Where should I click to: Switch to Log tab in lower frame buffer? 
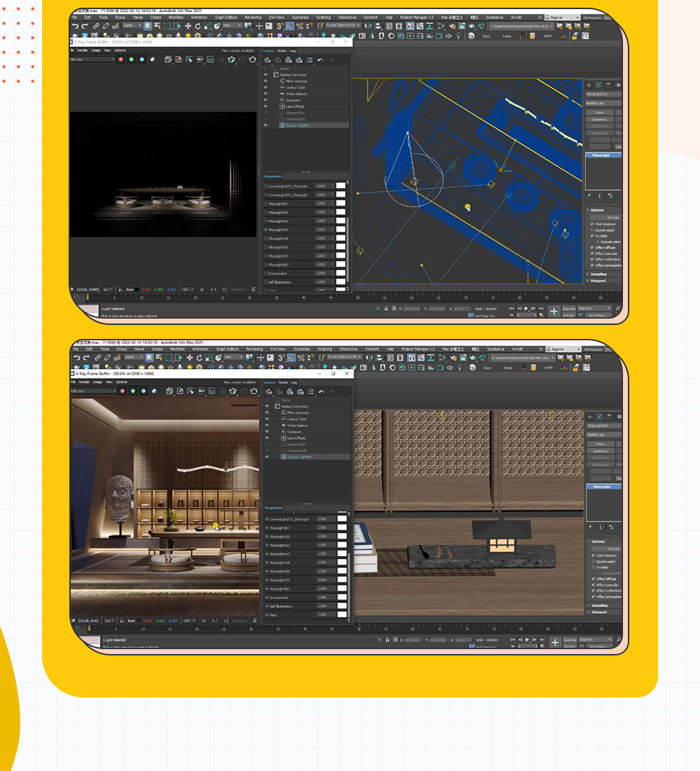[x=294, y=382]
